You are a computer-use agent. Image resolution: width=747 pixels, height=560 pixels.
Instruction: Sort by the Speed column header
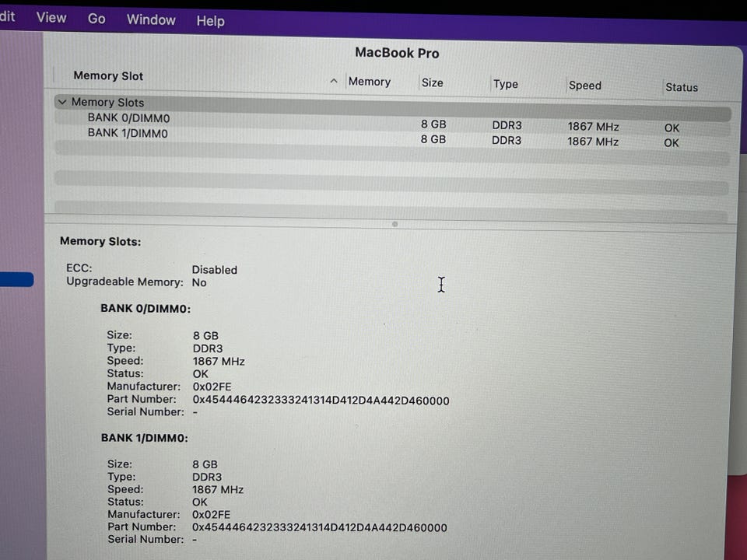584,86
